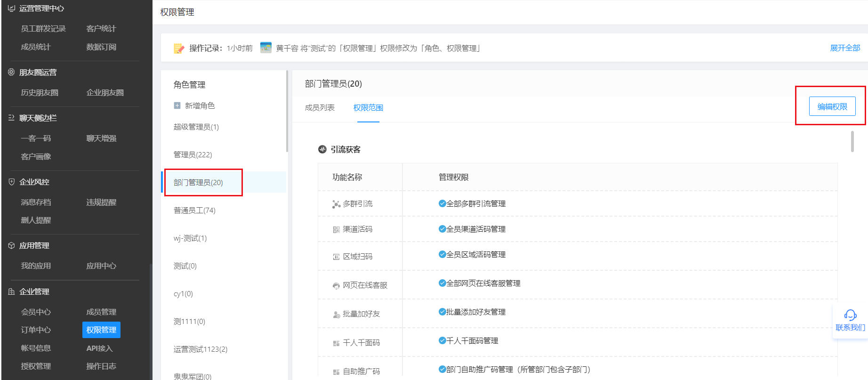Open 成员管理 menu item
The height and width of the screenshot is (380, 868).
coord(101,312)
